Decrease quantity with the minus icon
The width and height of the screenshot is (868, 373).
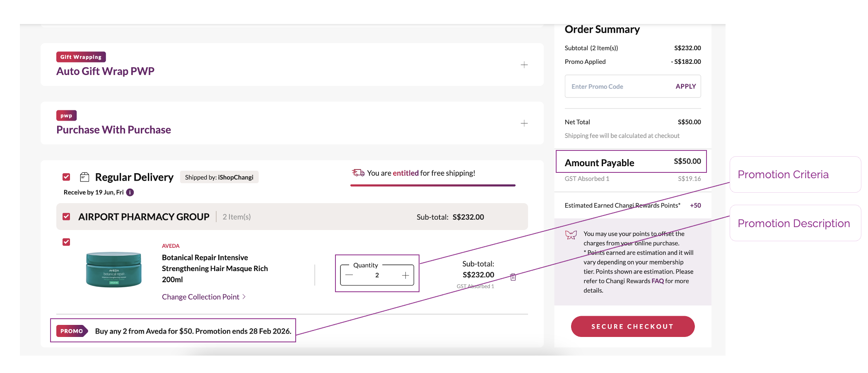pos(349,275)
